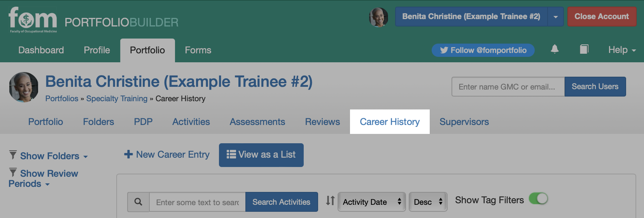
Task: Toggle the Show Tag Filters switch
Action: 538,199
